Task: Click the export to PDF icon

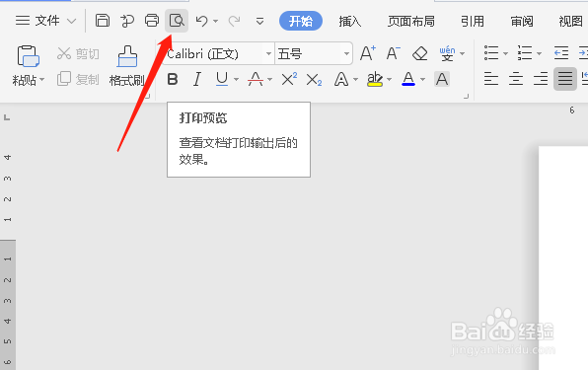Action: point(127,21)
